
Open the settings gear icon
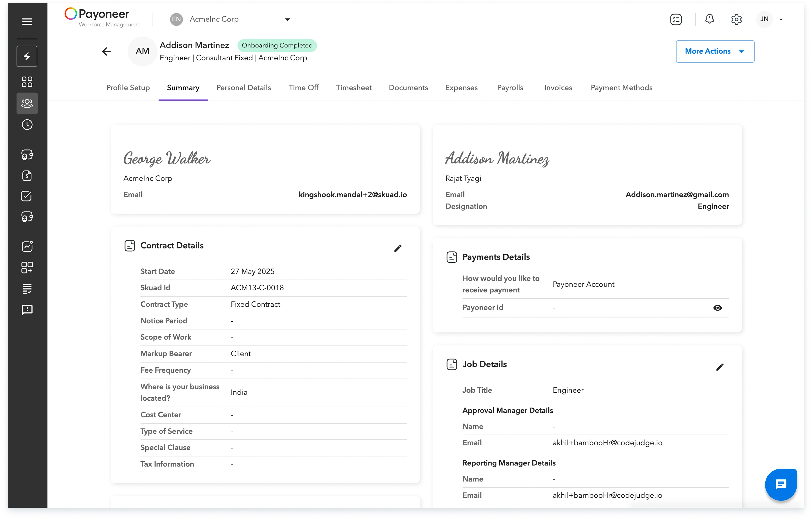[x=736, y=19]
